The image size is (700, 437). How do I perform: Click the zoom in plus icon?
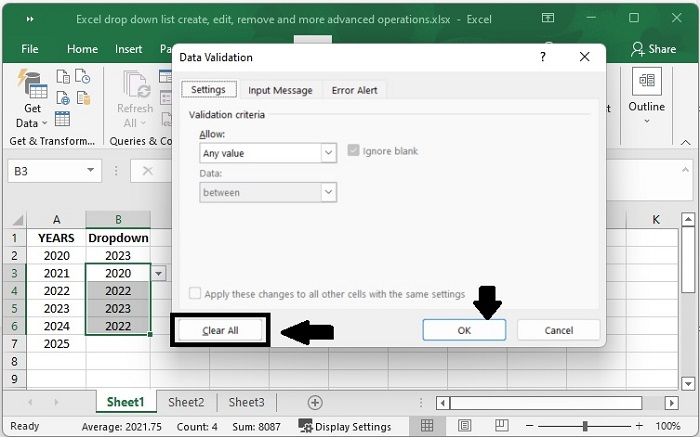click(639, 426)
